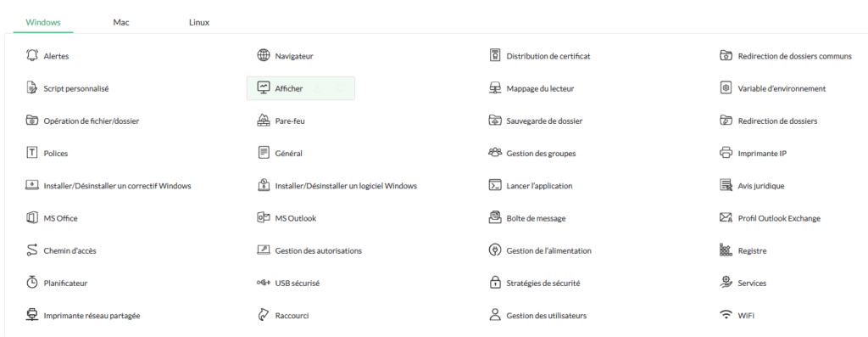The height and width of the screenshot is (337, 868).
Task: Select the USB sécurisé icon
Action: click(x=264, y=283)
